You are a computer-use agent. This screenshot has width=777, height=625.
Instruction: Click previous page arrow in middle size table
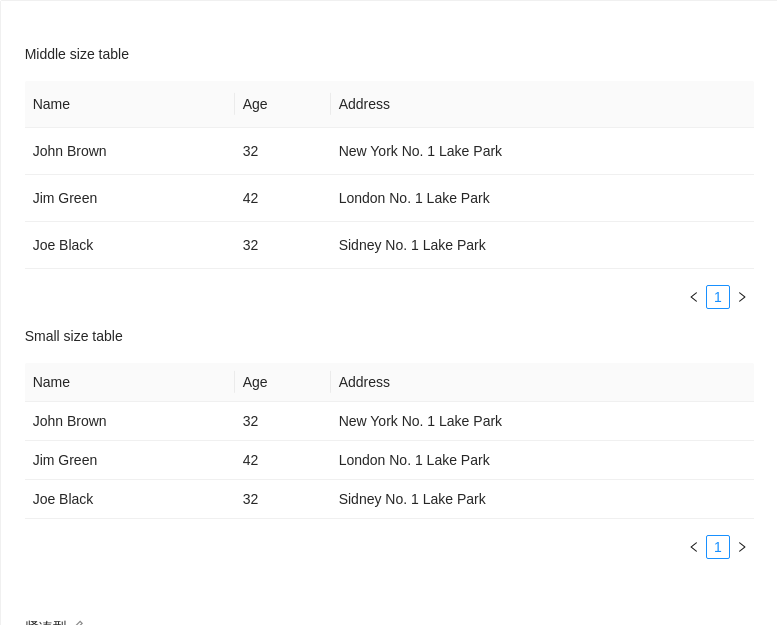(x=694, y=297)
